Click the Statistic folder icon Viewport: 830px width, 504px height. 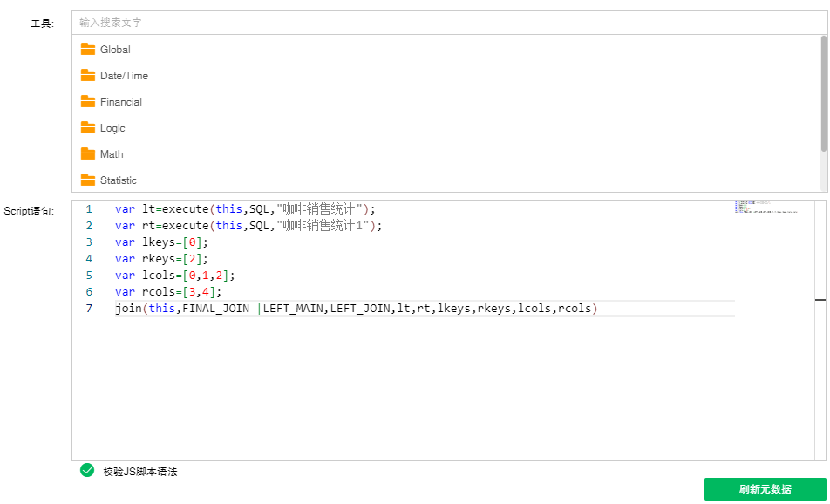pos(90,180)
